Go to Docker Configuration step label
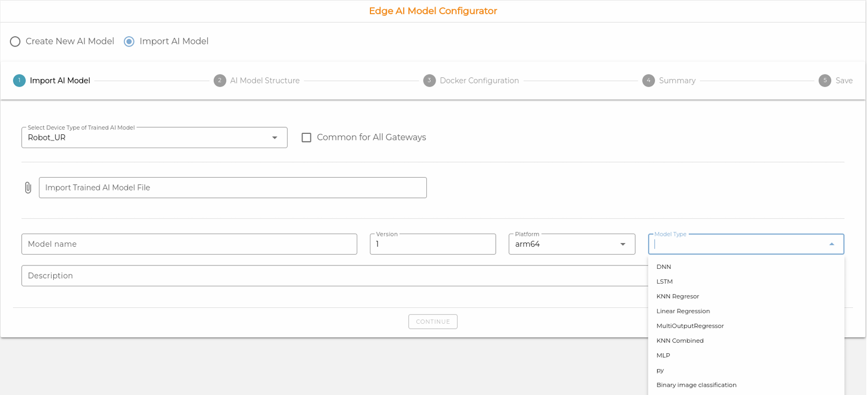Image resolution: width=868 pixels, height=395 pixels. (479, 81)
